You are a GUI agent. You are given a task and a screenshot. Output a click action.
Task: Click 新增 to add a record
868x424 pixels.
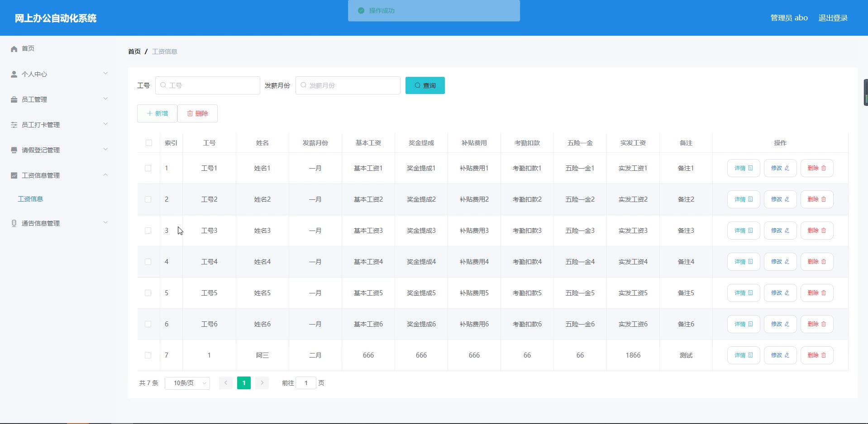pyautogui.click(x=157, y=113)
